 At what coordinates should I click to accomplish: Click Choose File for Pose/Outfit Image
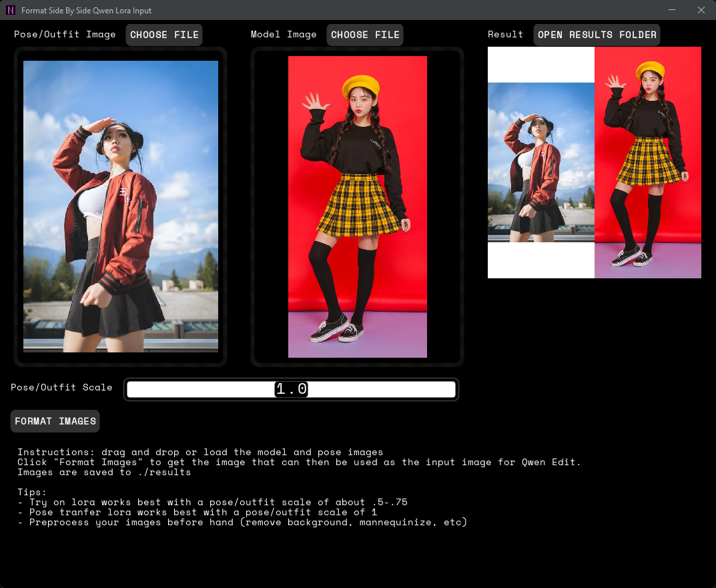[x=164, y=35]
